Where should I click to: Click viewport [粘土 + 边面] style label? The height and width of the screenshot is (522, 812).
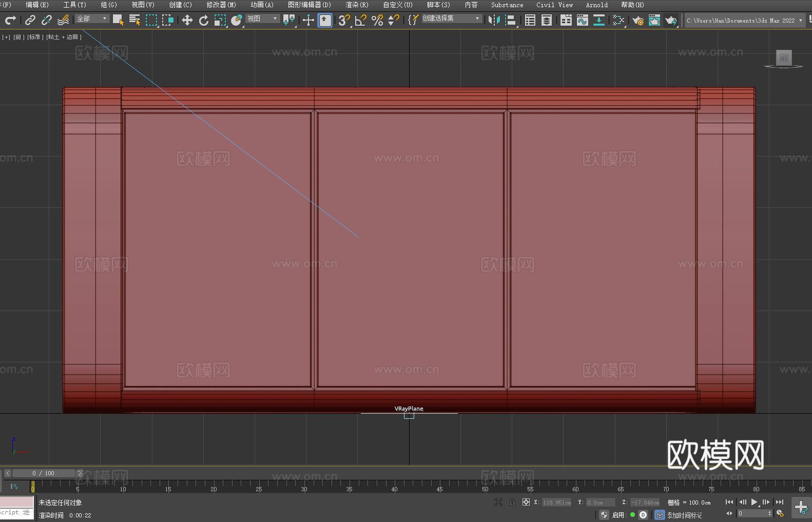point(64,37)
